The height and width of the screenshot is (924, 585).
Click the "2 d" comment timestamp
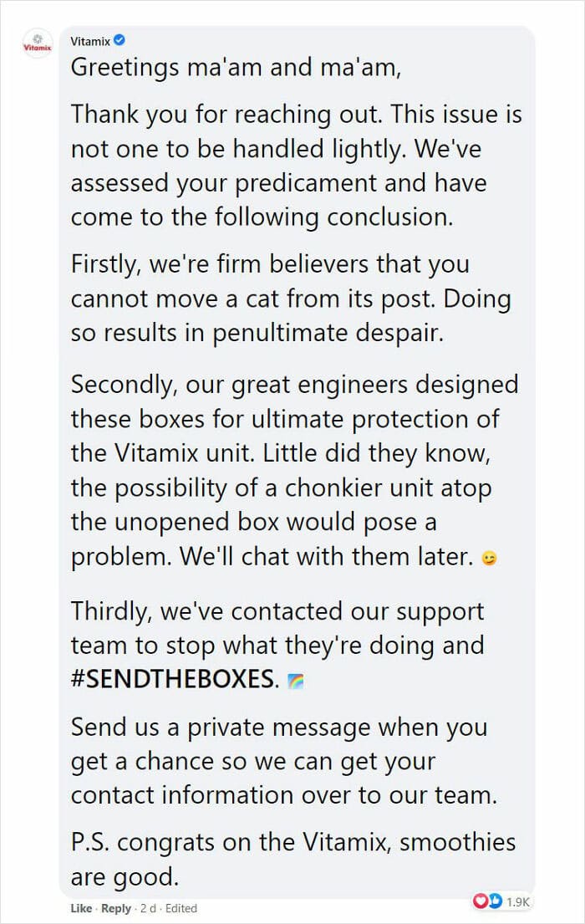147,907
